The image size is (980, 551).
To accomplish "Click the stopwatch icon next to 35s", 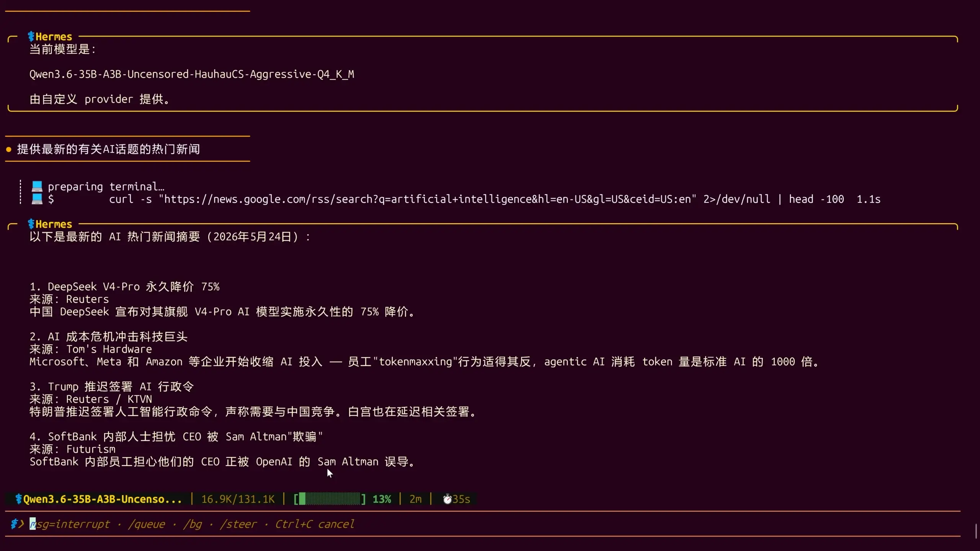I will tap(447, 499).
